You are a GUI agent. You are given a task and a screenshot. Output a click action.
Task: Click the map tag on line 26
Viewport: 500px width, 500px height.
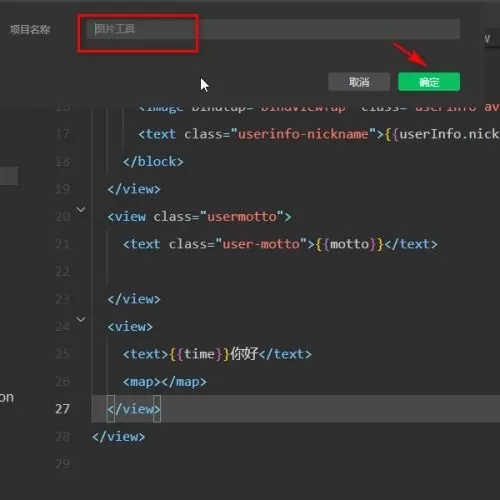[x=165, y=381]
